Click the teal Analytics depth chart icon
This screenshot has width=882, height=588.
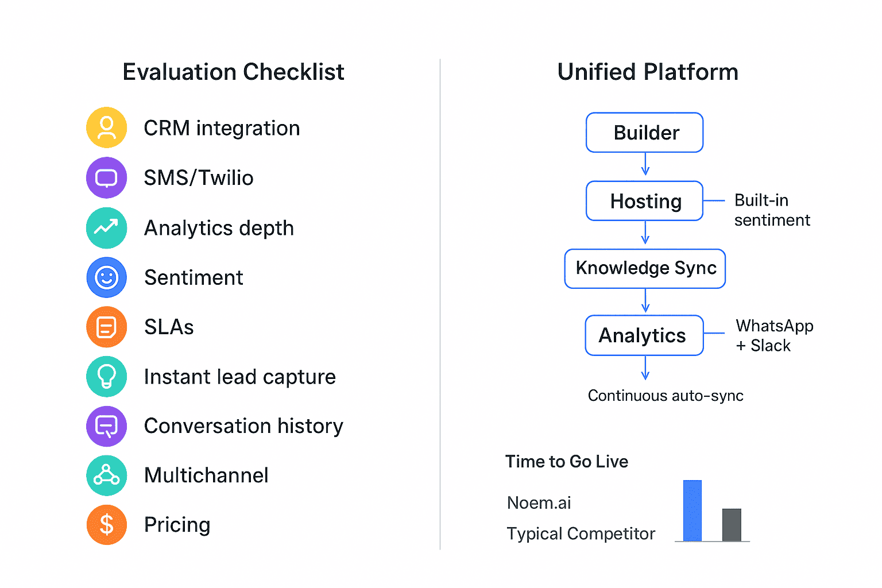(x=107, y=228)
